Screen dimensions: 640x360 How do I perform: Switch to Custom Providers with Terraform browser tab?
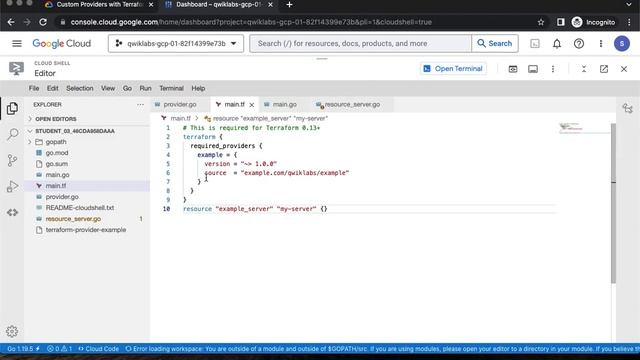point(98,4)
